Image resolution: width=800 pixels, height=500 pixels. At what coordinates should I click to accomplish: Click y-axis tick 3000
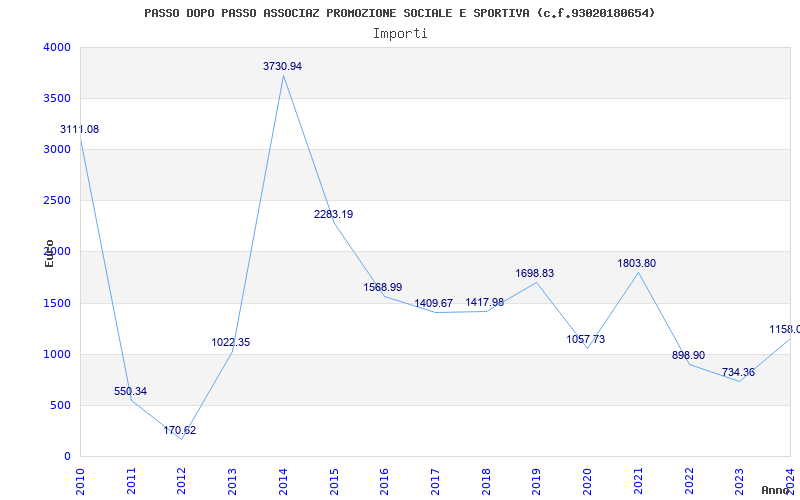[x=57, y=149]
